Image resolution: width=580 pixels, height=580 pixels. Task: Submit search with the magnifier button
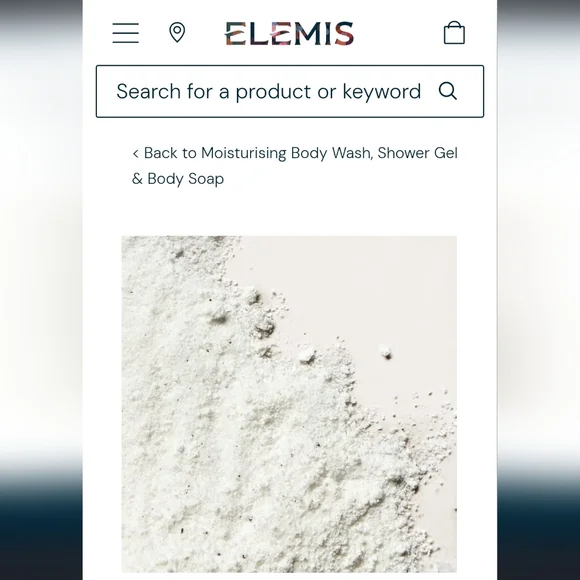(448, 91)
